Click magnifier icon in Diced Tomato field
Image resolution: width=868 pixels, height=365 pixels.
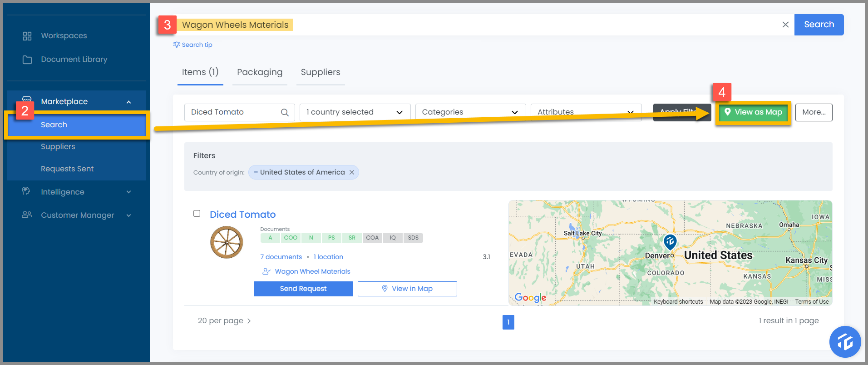285,112
